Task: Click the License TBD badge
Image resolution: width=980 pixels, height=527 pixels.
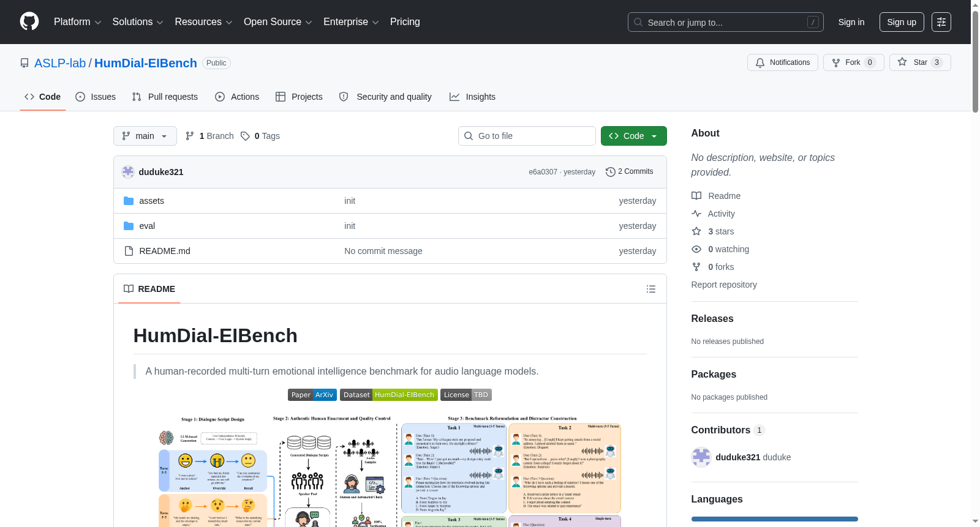Action: click(466, 395)
